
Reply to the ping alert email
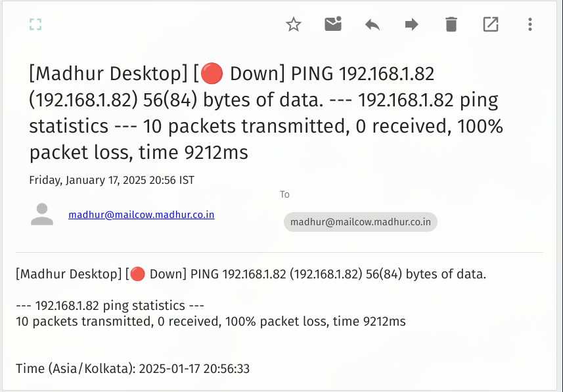click(x=372, y=25)
